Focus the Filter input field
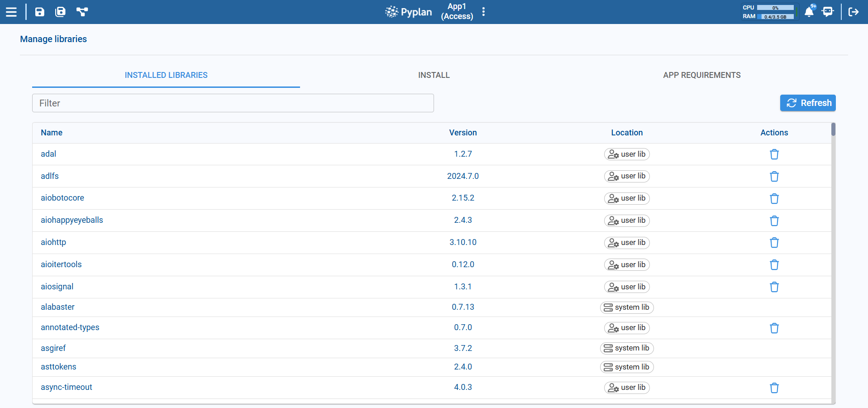Image resolution: width=868 pixels, height=408 pixels. pos(233,103)
